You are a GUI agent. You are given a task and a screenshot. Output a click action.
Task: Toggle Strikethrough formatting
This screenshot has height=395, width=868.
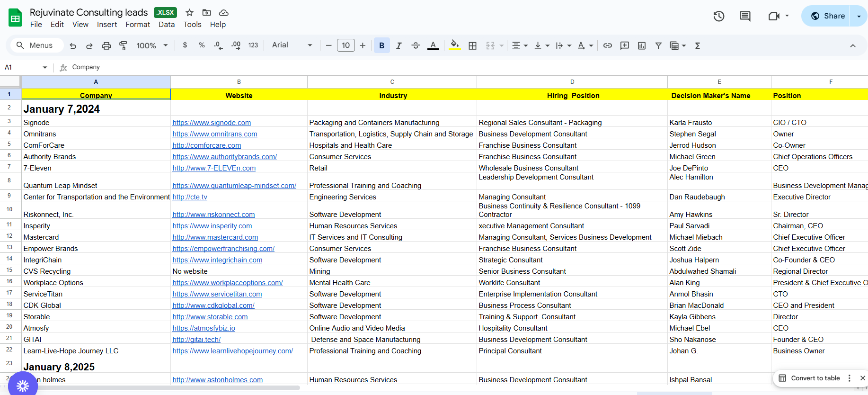pyautogui.click(x=416, y=46)
